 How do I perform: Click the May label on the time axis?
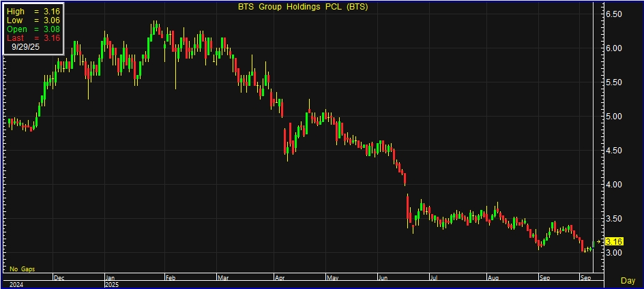tap(333, 278)
